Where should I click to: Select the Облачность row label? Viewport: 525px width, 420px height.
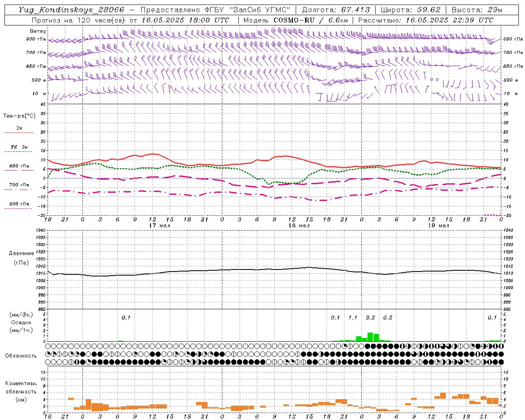tap(21, 356)
